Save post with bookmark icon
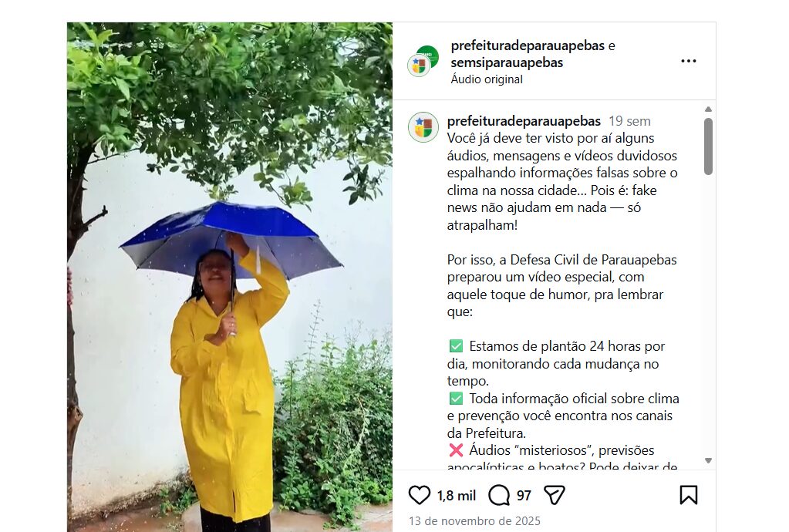789x532 pixels. (689, 495)
